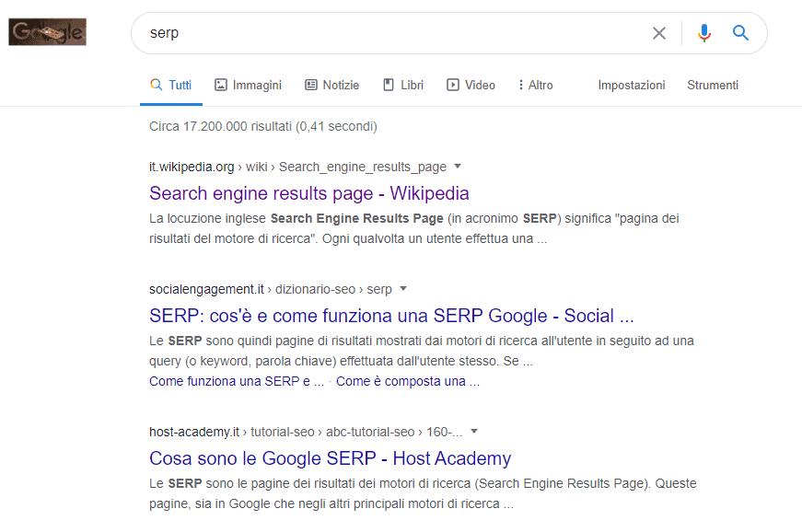Viewport: 802px width, 532px height.
Task: Start a voice search with the microphone icon
Action: click(x=703, y=32)
